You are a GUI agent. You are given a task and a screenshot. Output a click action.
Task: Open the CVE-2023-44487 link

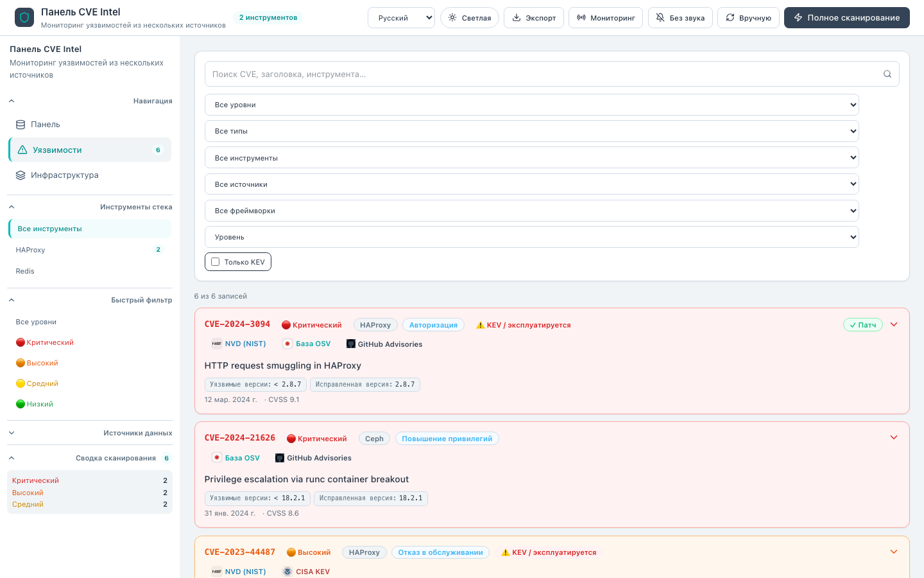point(240,552)
